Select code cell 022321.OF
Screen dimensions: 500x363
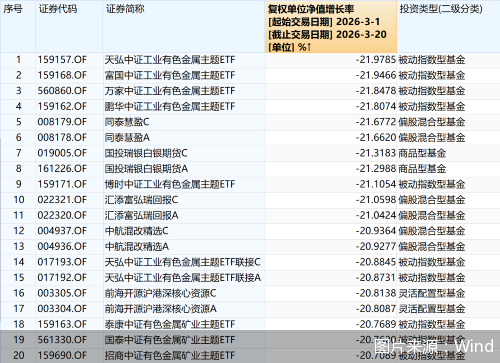[x=62, y=200]
